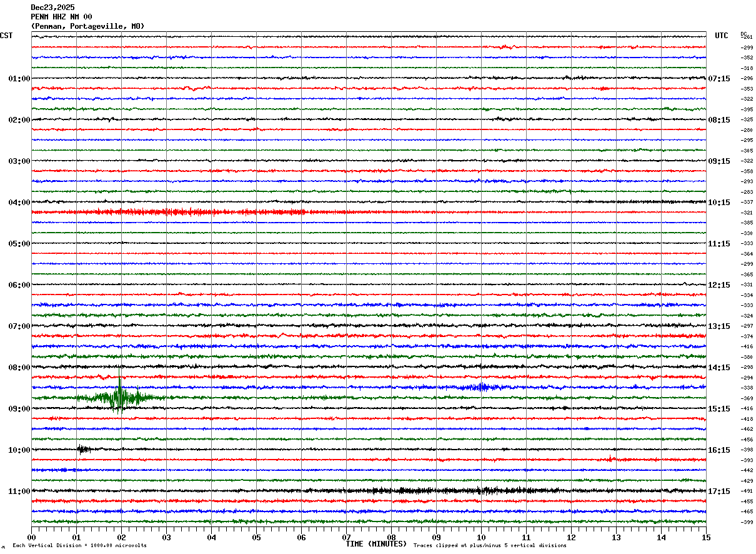This screenshot has height=554, width=756.
Task: Click the "11:15" UTC time label
Action: 719,244
